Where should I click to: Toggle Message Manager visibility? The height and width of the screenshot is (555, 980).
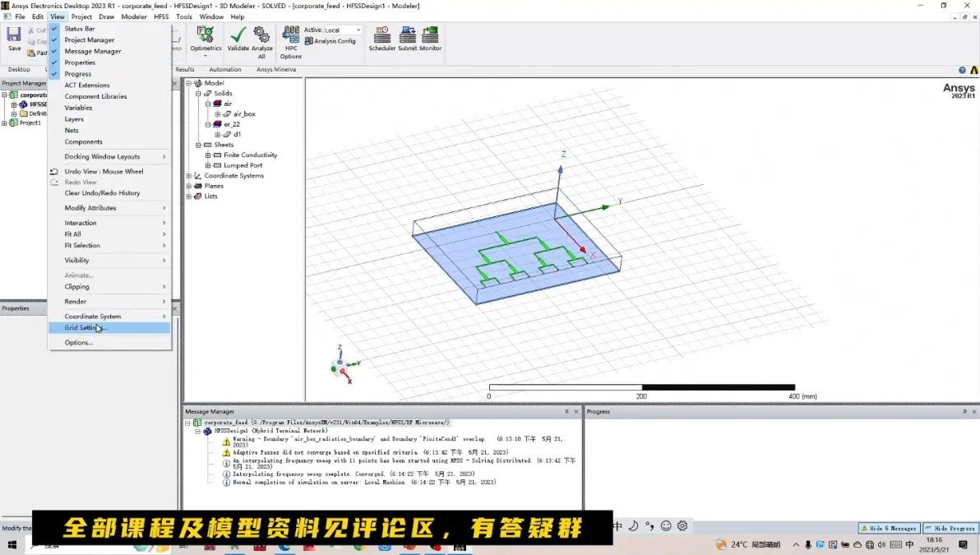click(109, 51)
